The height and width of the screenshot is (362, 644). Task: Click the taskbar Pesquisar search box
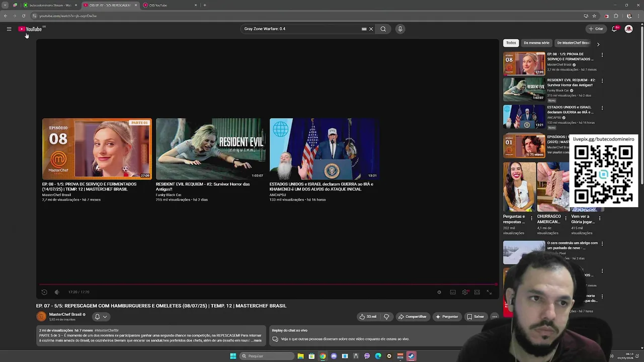267,356
